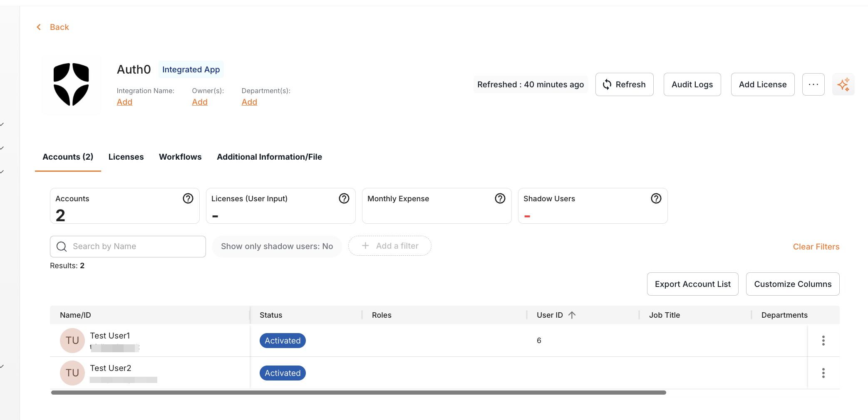The height and width of the screenshot is (420, 868).
Task: Switch to the Workflows tab
Action: [180, 157]
